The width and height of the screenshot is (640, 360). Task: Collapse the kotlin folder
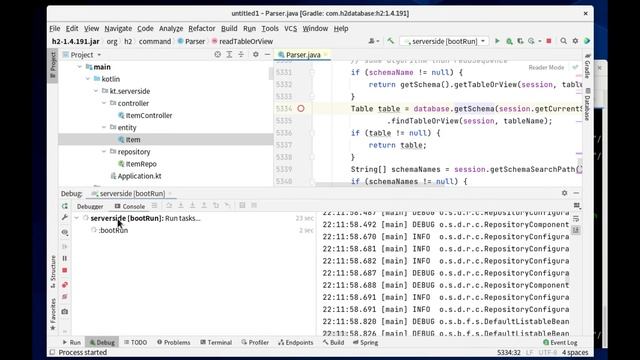coord(88,79)
